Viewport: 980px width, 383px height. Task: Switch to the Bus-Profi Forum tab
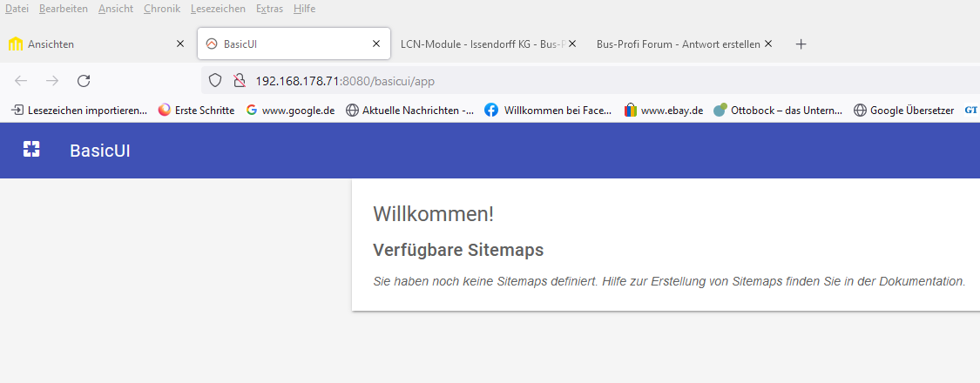point(678,44)
